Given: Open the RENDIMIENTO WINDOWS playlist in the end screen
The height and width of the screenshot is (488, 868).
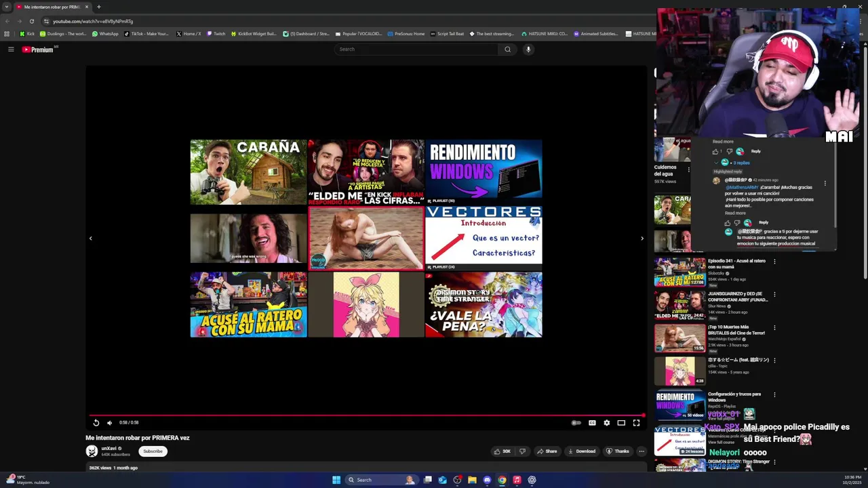Looking at the screenshot, I should tap(484, 172).
